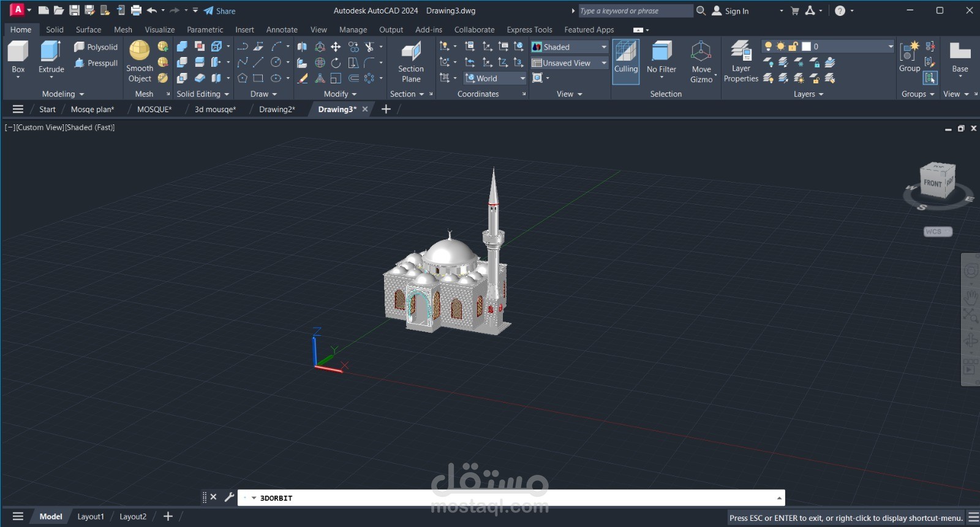Switch to the MOSQUE* drawing tab
The image size is (980, 527).
click(x=154, y=109)
